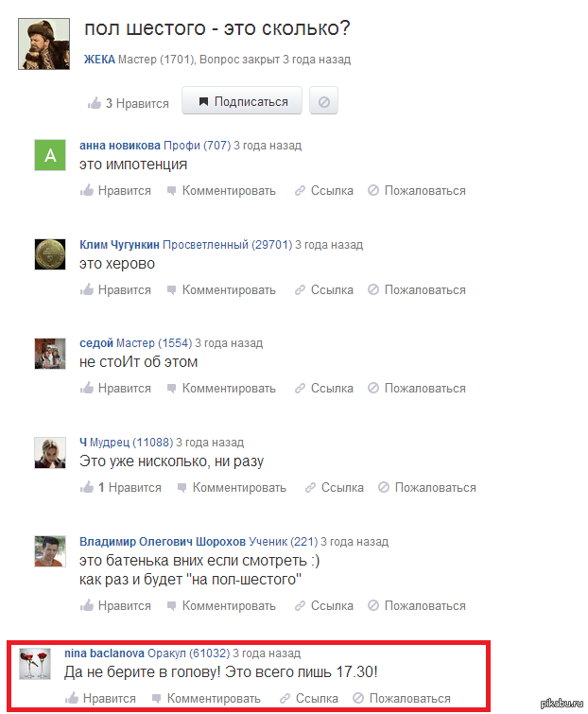Like the question via thumbs-up '3 Нравится'
The width and height of the screenshot is (588, 714).
[x=129, y=103]
